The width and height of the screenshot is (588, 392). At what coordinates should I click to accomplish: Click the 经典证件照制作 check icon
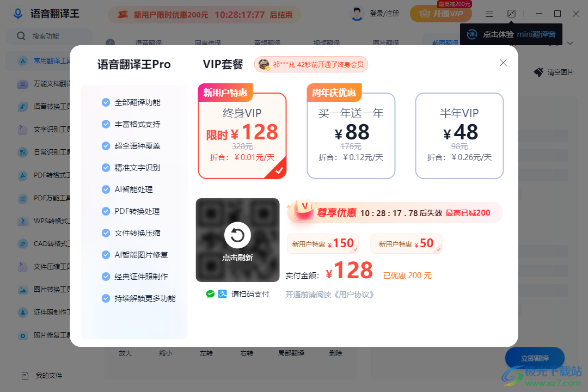[106, 277]
